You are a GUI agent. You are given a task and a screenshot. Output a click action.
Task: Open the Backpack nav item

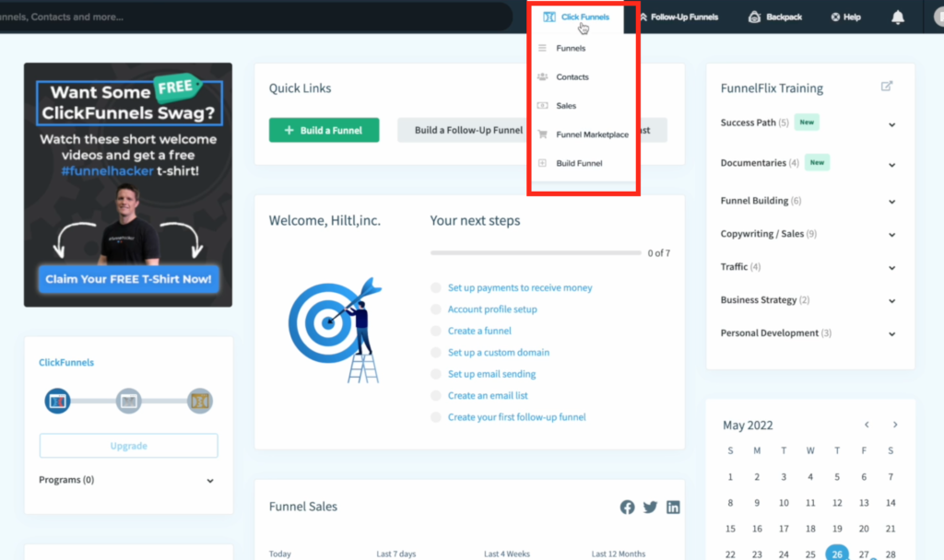(775, 17)
